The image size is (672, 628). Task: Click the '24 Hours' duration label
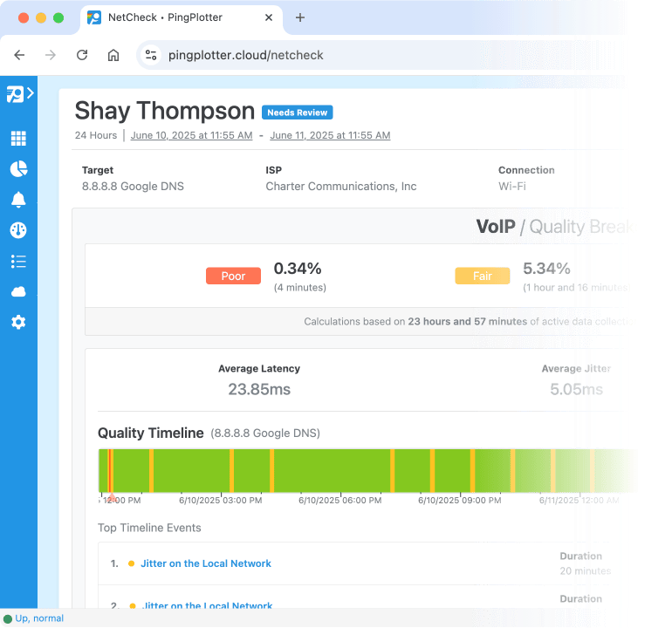96,135
